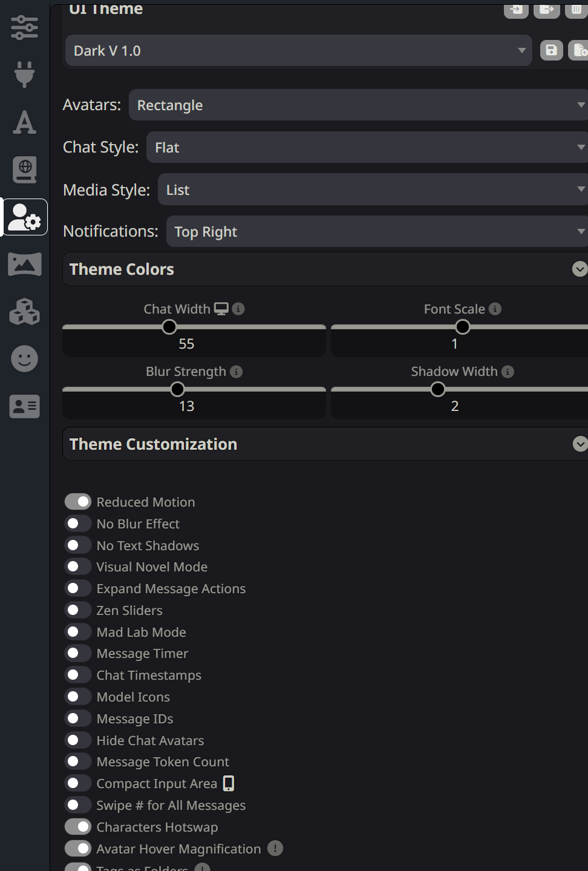588x871 pixels.
Task: Click the export theme file icon
Action: (546, 9)
